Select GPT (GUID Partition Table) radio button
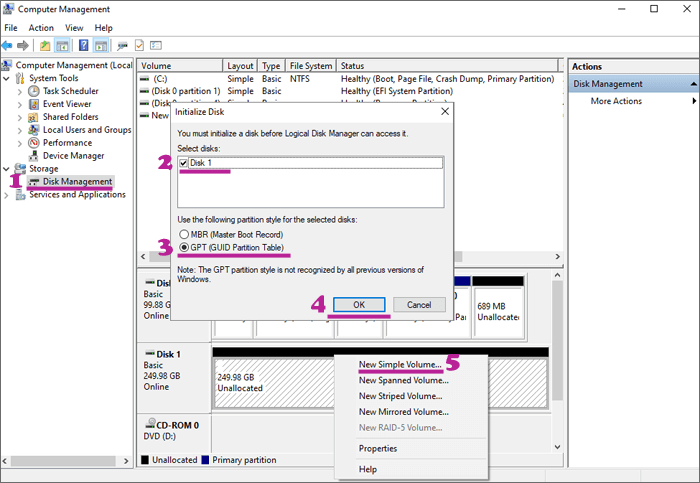Viewport: 700px width, 483px height. tap(184, 247)
